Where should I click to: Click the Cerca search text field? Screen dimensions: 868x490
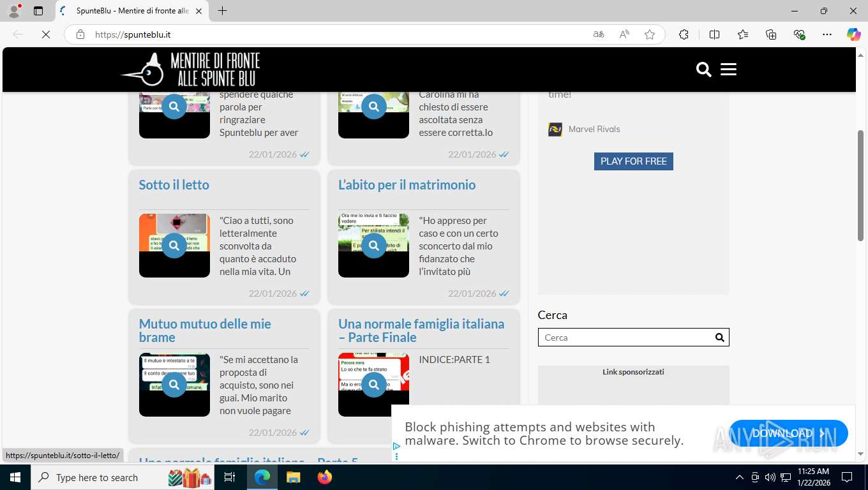click(624, 338)
